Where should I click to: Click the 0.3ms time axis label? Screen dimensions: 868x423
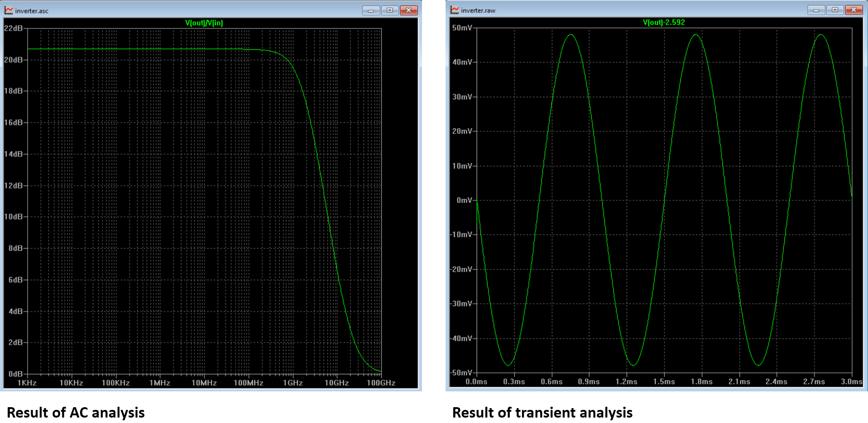[514, 381]
